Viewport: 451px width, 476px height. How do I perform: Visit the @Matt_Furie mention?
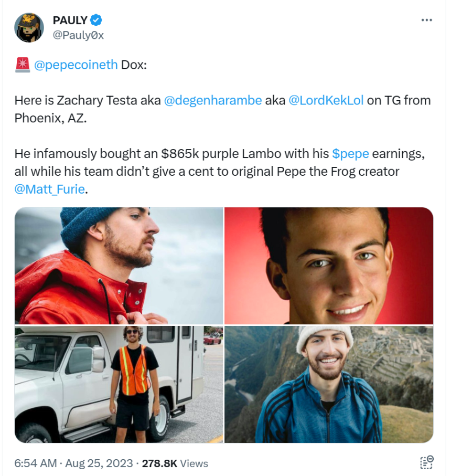[49, 189]
